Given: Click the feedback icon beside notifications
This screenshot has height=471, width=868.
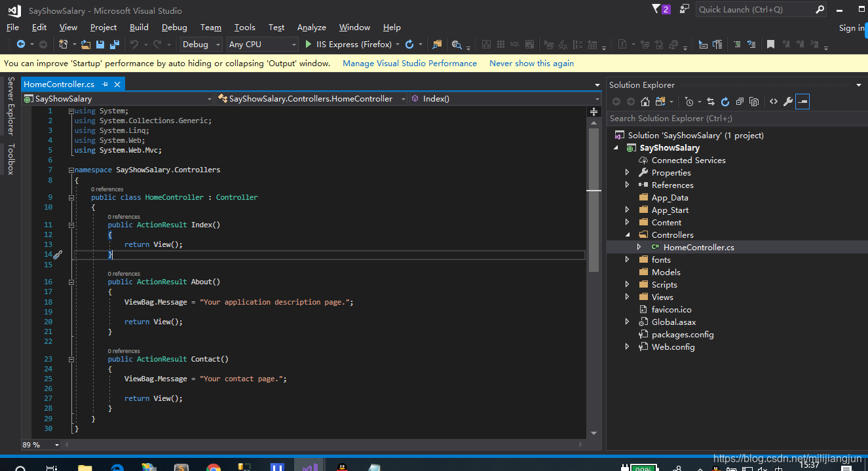Looking at the screenshot, I should 684,9.
